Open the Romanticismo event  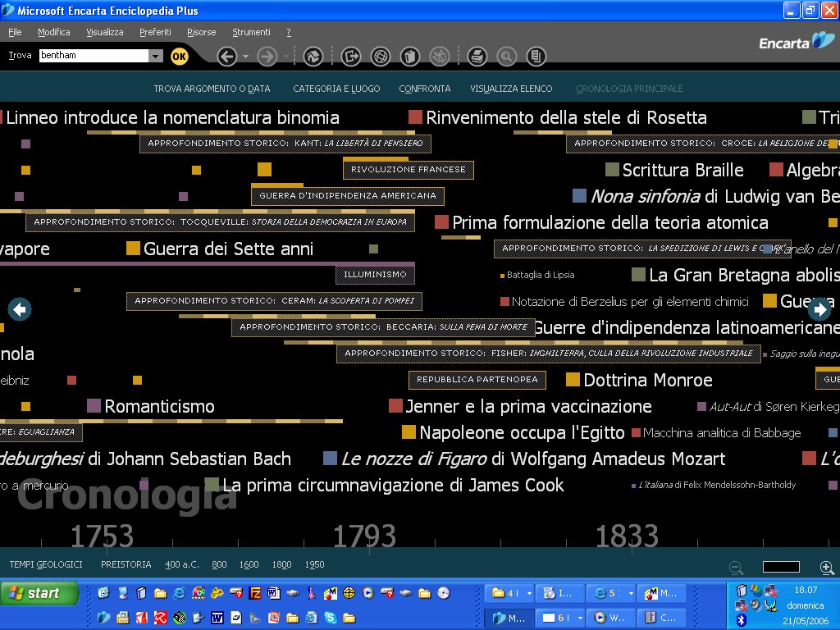click(x=151, y=407)
